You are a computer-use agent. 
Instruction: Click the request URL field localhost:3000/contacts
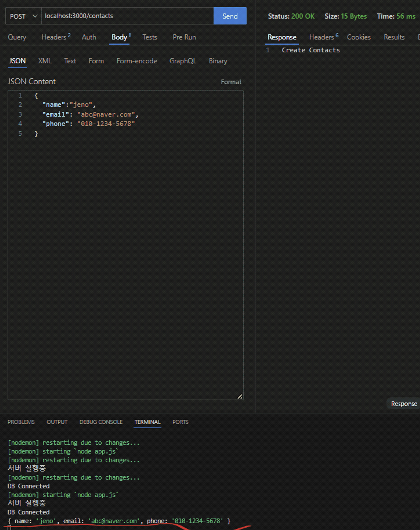127,16
